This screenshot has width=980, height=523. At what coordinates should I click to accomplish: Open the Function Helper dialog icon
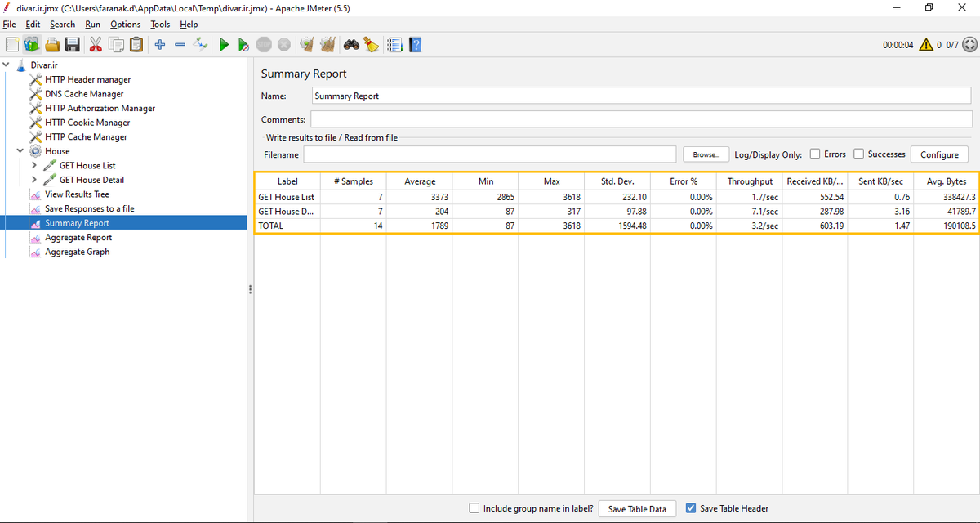394,45
